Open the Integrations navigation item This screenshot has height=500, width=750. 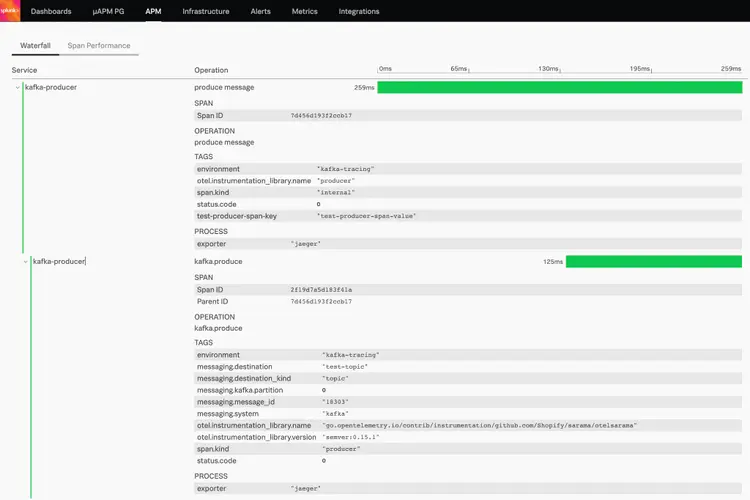[359, 12]
